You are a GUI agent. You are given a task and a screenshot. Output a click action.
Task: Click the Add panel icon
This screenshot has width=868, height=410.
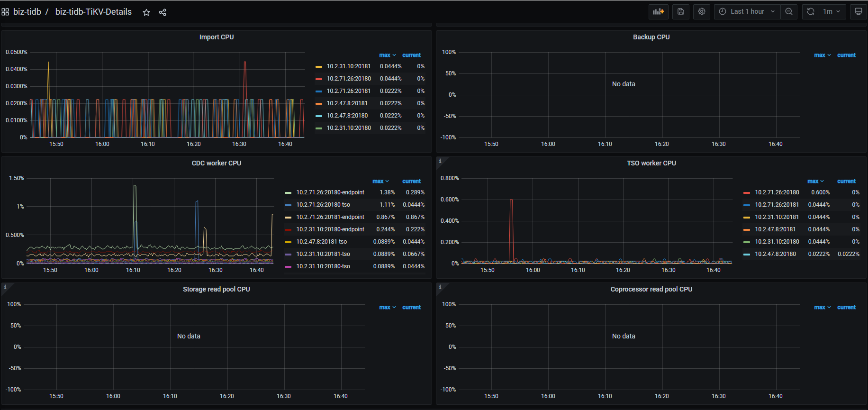click(658, 12)
